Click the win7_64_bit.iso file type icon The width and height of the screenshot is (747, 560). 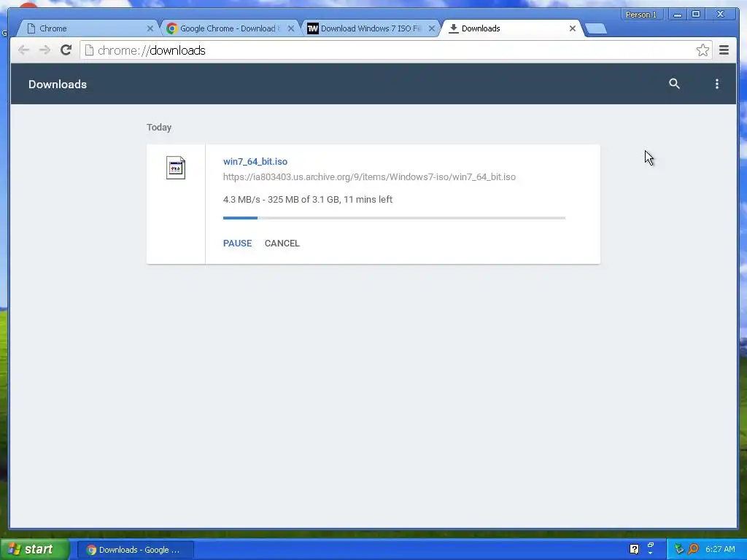click(x=175, y=168)
